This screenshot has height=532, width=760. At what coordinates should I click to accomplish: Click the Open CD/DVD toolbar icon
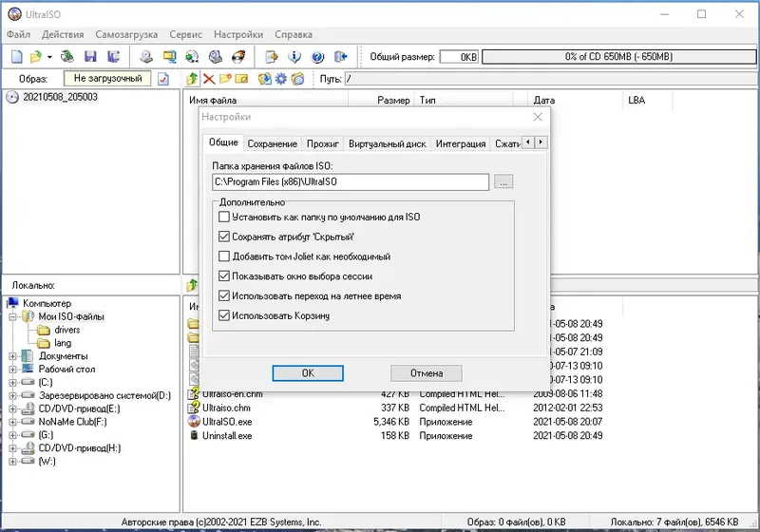67,57
